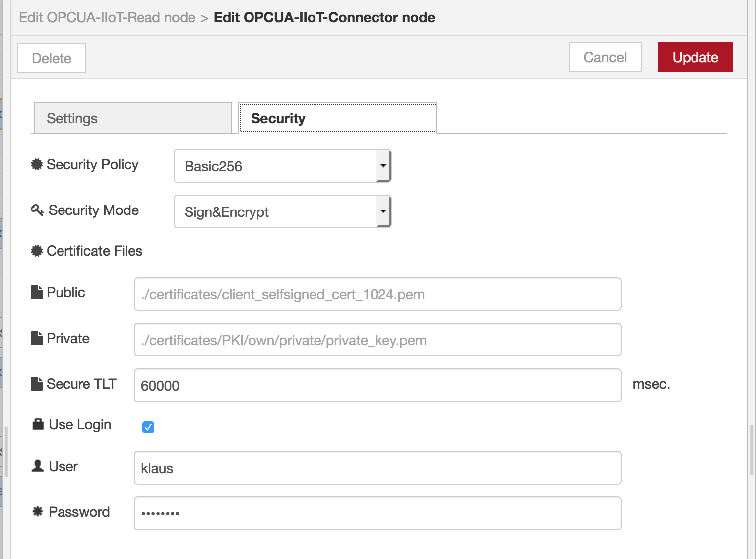Click the Delete button
This screenshot has height=559, width=756.
[51, 58]
